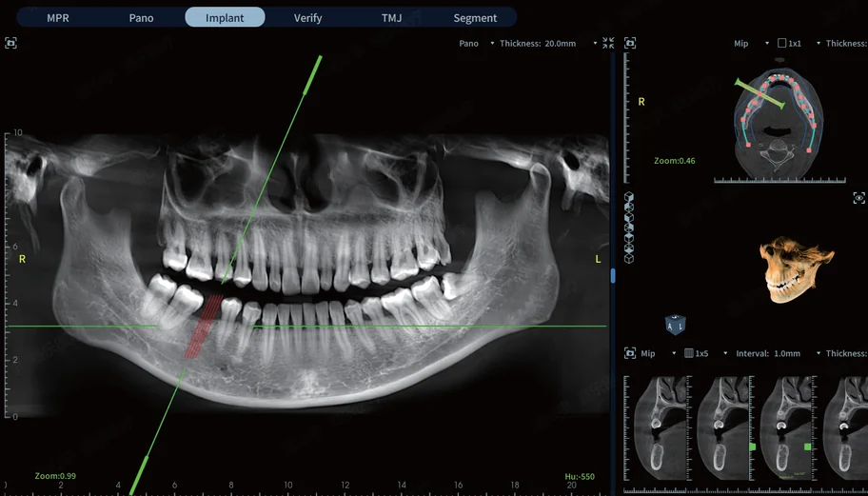Open the Pano tab
Image resolution: width=868 pixels, height=496 pixels.
tap(141, 18)
